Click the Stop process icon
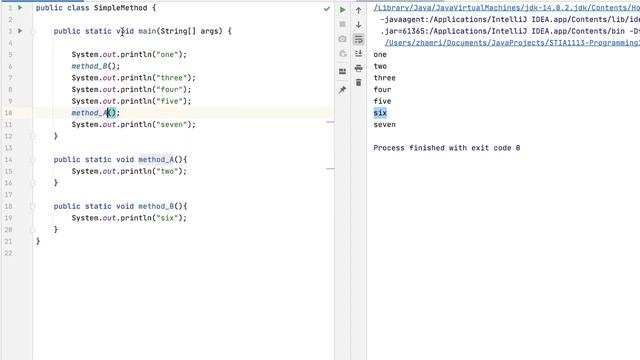640x360 pixels. tap(342, 24)
